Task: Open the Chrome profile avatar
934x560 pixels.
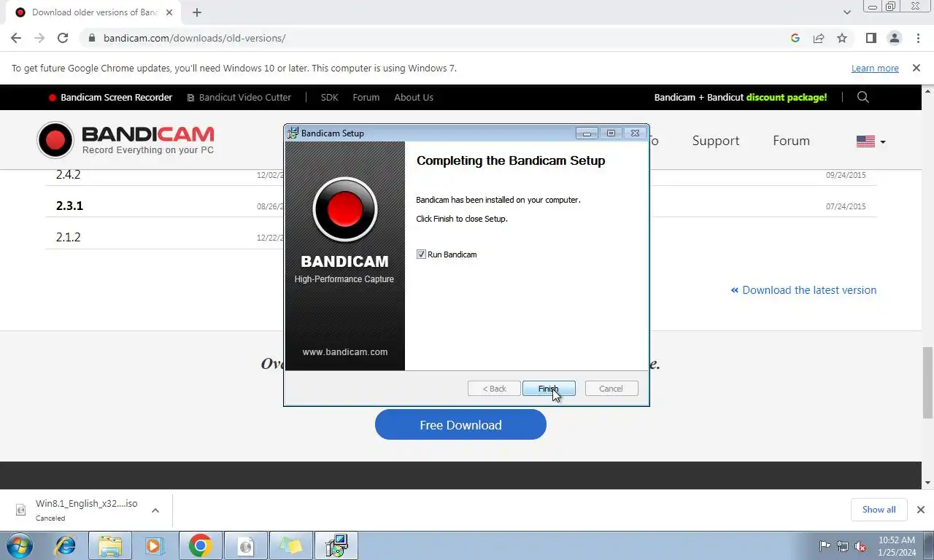Action: click(x=895, y=38)
